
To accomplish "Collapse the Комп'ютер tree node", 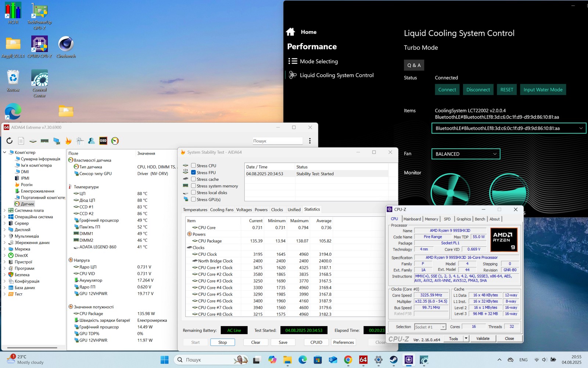I will (5, 152).
